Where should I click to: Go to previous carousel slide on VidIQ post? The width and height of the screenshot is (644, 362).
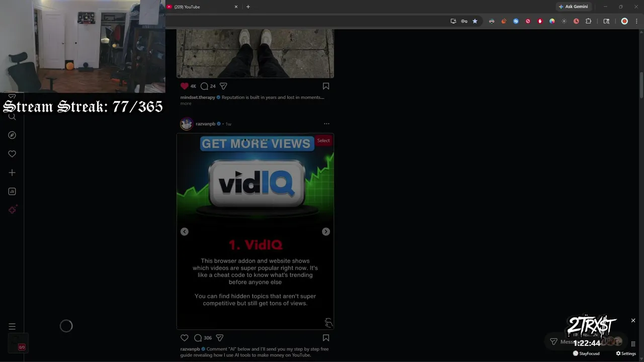pos(185,231)
